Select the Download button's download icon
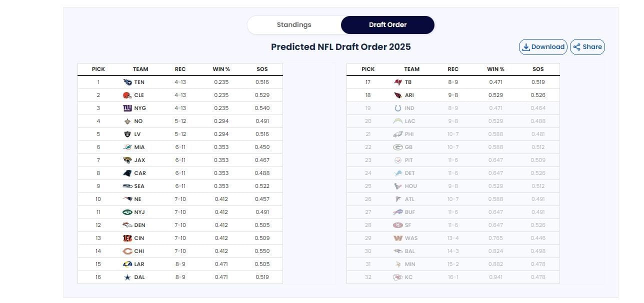Screen dimensions: 644x303 coord(526,46)
